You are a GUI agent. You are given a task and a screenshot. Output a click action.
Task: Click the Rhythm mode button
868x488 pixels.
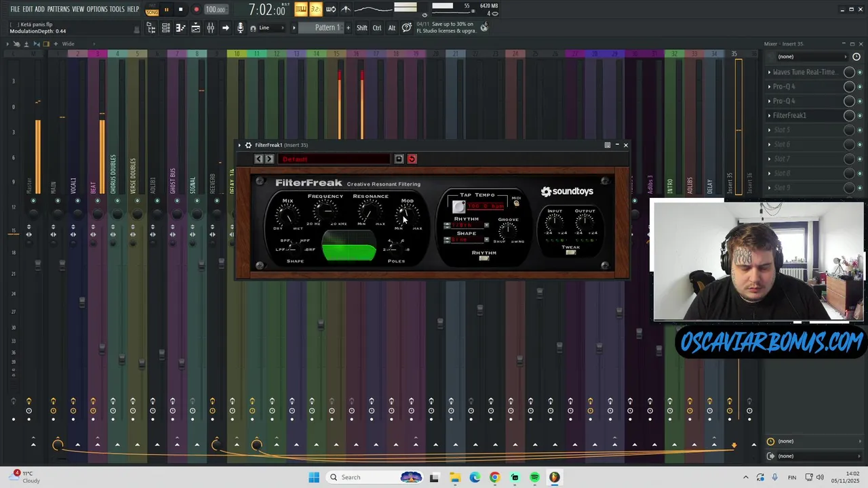click(x=484, y=258)
